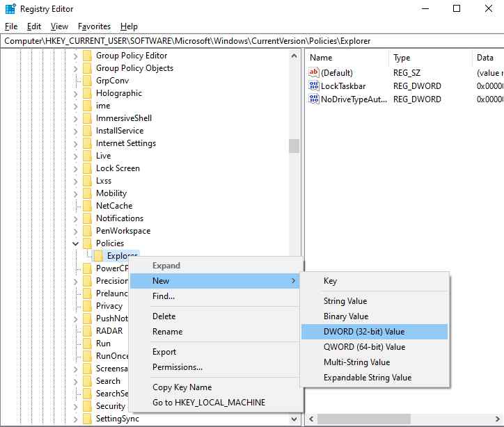Click the Holographic folder icon

tap(88, 93)
